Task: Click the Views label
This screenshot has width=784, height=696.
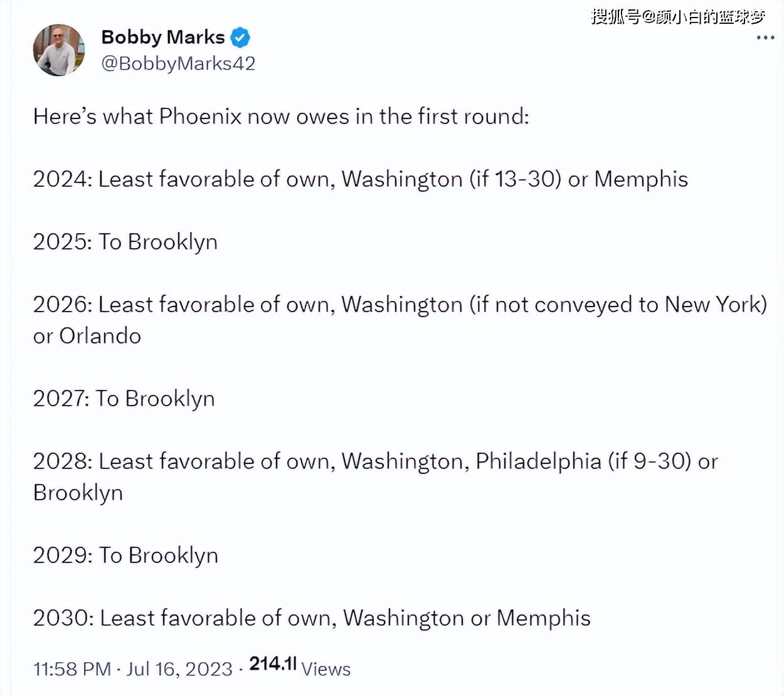Action: click(x=326, y=669)
